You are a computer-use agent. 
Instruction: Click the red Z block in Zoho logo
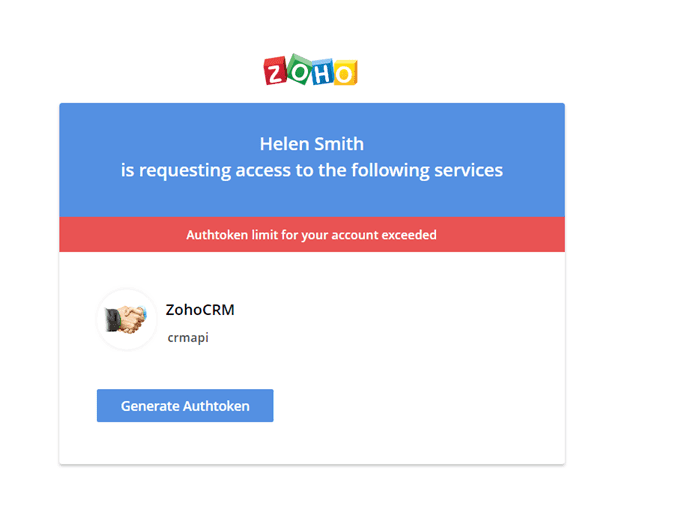275,72
